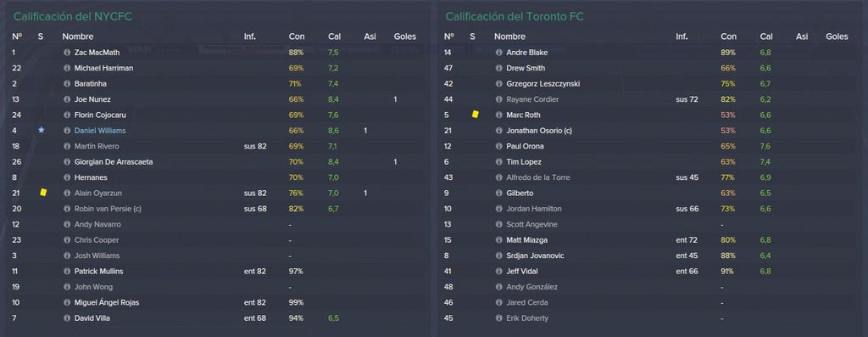
Task: Sort Toronto FC table by Nº header
Action: [x=449, y=37]
